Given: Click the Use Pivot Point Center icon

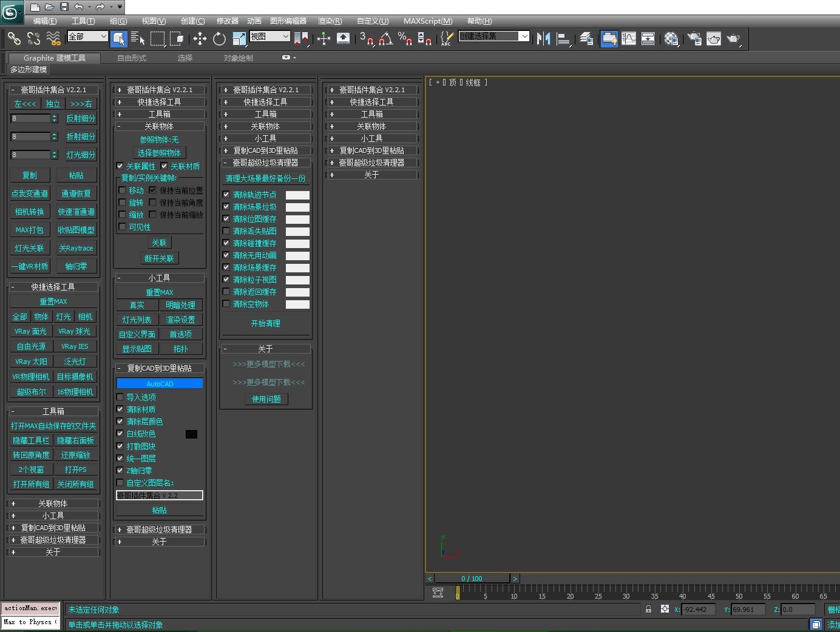Looking at the screenshot, I should tap(301, 39).
